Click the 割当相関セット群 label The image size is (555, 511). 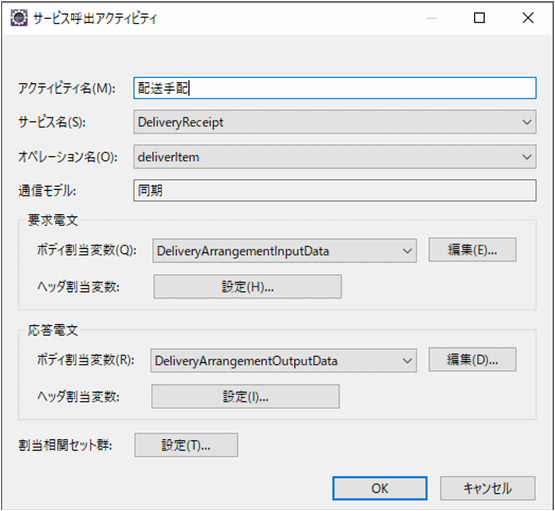pos(65,446)
